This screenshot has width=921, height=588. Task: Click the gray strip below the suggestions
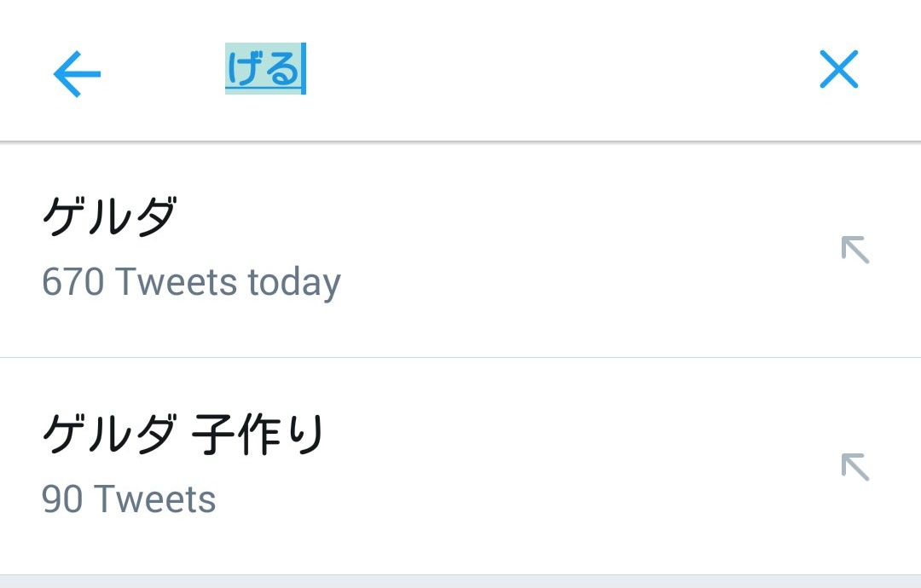click(460, 581)
